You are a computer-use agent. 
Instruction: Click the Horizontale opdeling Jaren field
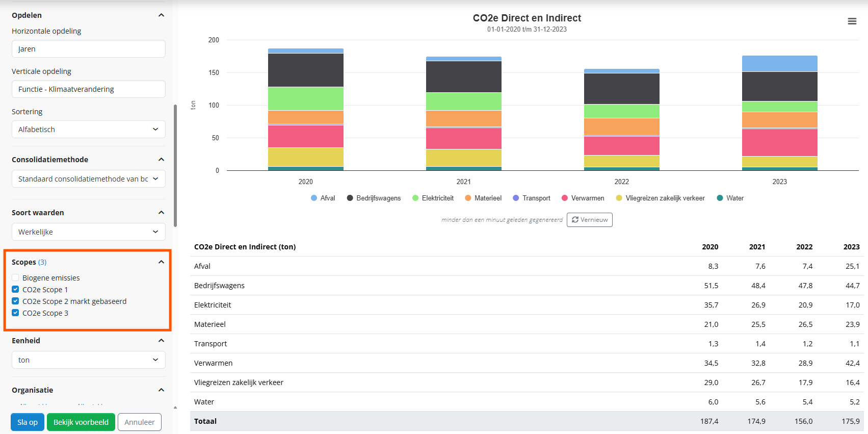pos(88,49)
